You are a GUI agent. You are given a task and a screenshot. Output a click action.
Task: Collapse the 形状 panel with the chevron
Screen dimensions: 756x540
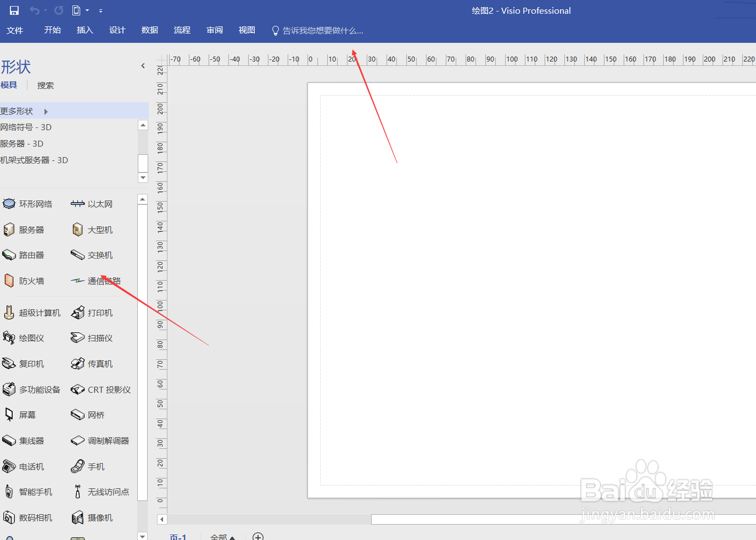(143, 66)
